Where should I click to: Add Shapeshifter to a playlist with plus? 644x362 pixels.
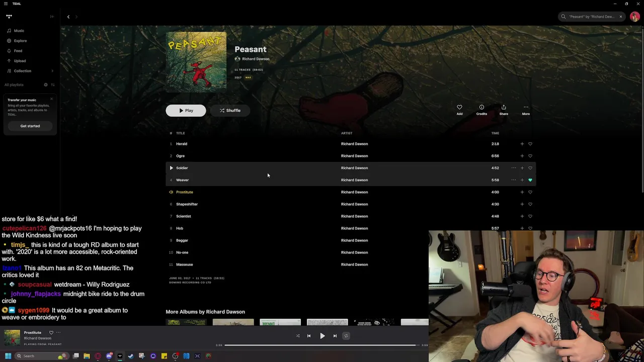coord(522,204)
